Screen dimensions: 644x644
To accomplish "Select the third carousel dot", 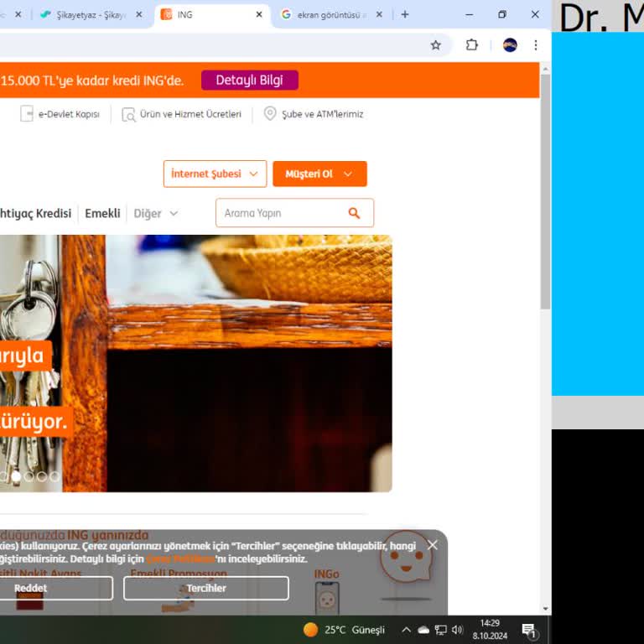I will pyautogui.click(x=29, y=476).
